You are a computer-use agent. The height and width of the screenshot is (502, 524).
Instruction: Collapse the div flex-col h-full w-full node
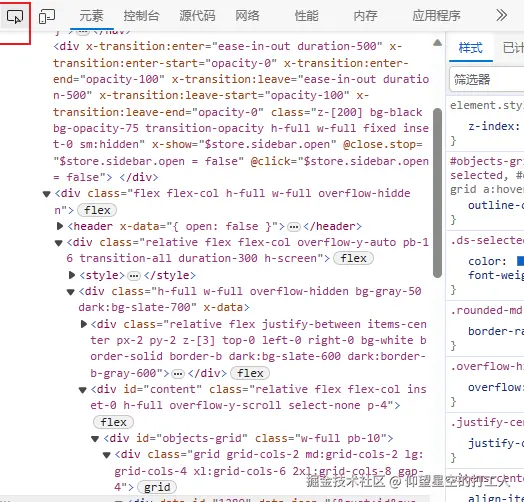point(46,194)
